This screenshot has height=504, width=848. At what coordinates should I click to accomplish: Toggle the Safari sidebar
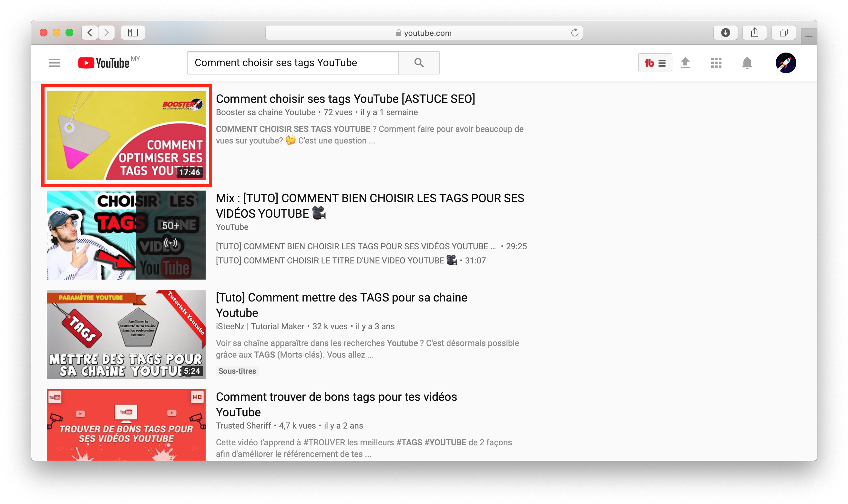133,33
